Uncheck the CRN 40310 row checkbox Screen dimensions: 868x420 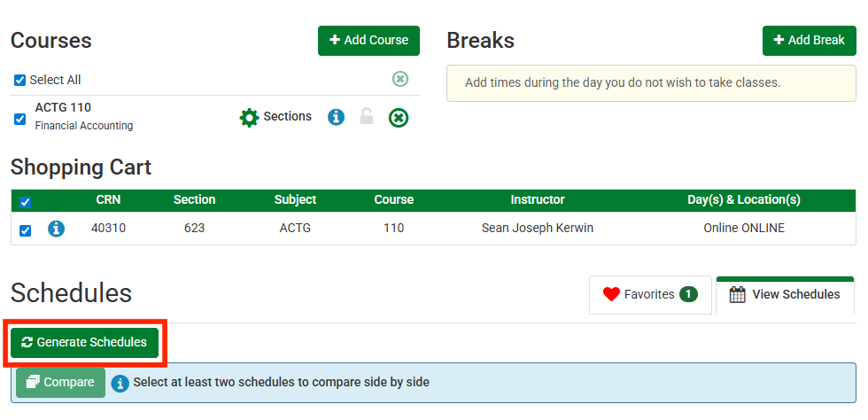click(26, 230)
